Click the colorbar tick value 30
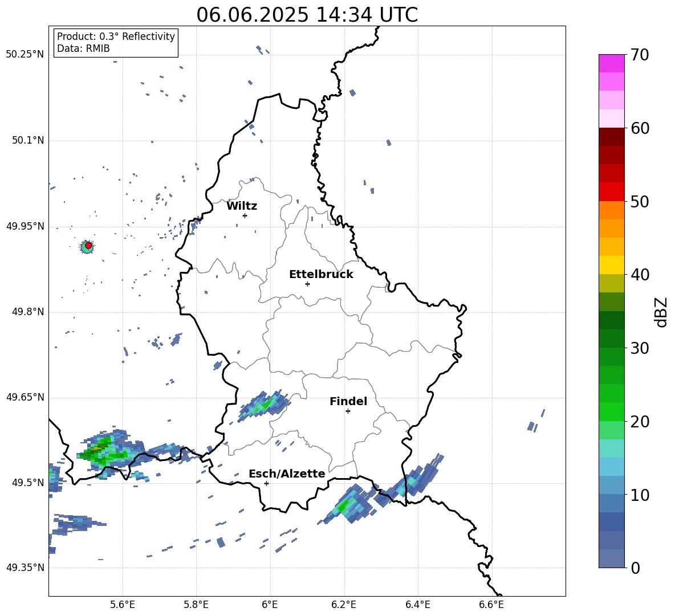 click(640, 348)
